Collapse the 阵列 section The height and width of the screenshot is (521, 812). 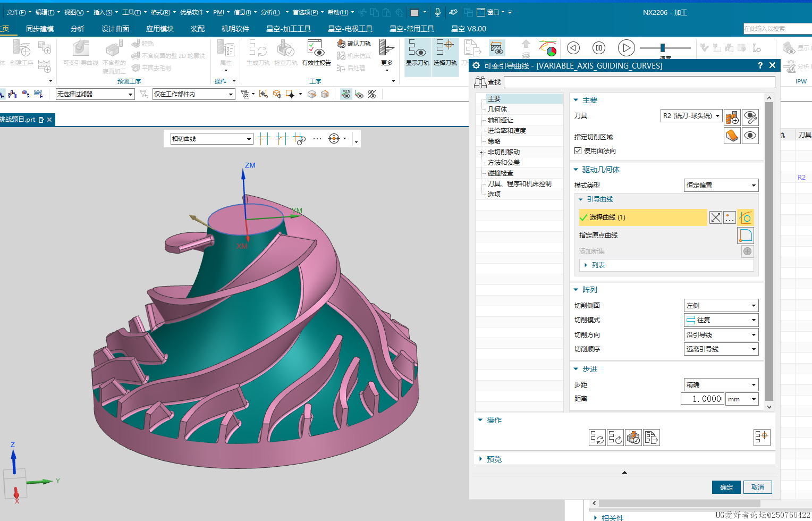576,290
